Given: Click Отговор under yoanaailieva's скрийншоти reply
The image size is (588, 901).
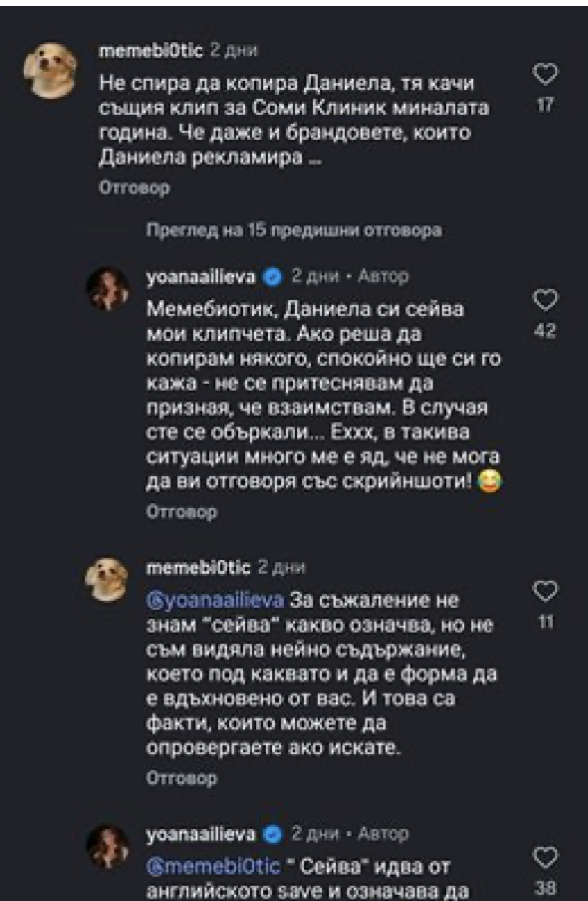Looking at the screenshot, I should pyautogui.click(x=183, y=512).
